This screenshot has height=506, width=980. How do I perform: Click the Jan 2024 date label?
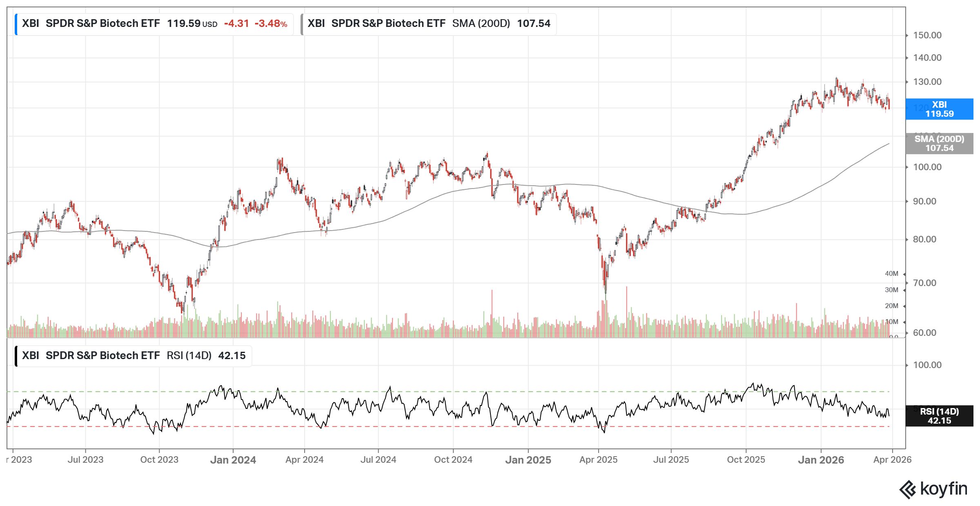(233, 460)
